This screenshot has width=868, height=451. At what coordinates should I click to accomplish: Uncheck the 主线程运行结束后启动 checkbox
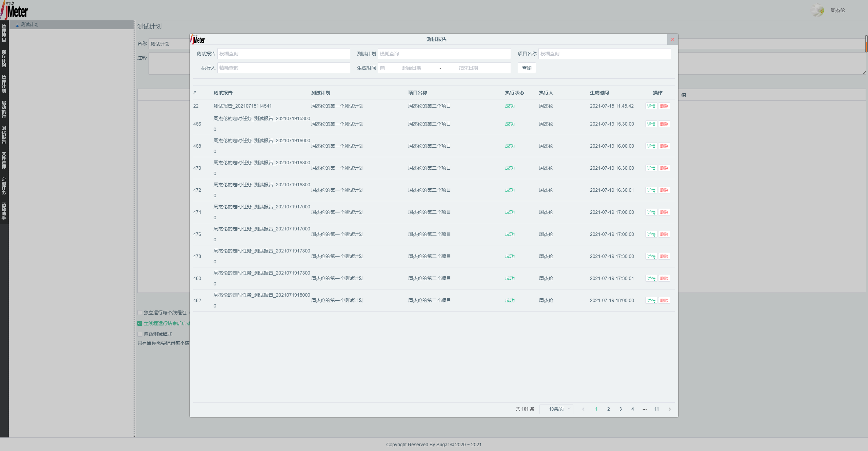pyautogui.click(x=139, y=323)
